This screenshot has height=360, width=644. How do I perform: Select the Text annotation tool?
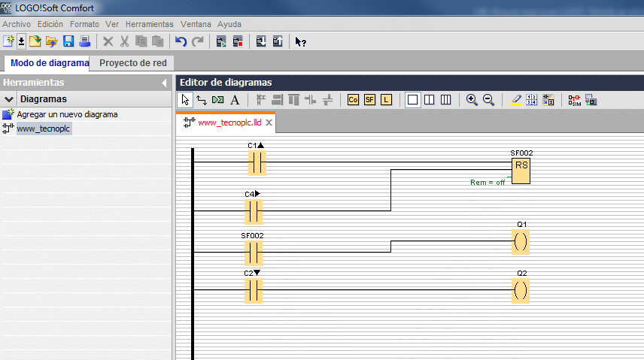pyautogui.click(x=235, y=100)
